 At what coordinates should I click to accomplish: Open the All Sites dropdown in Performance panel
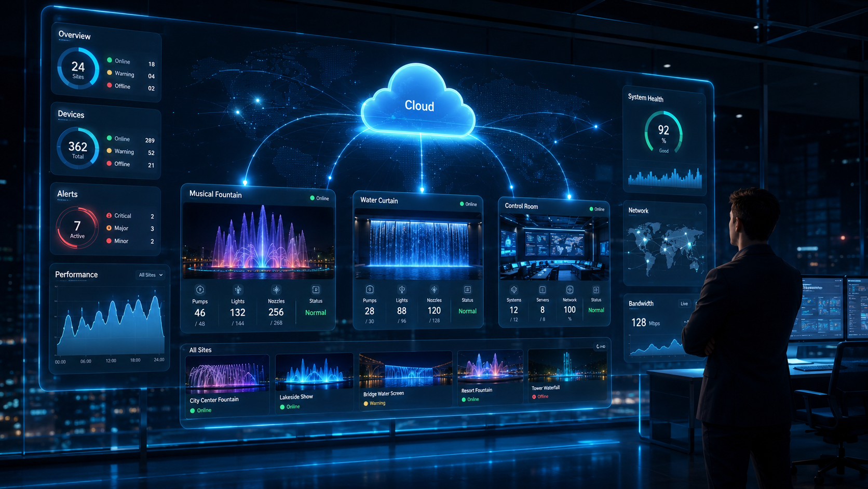[151, 275]
